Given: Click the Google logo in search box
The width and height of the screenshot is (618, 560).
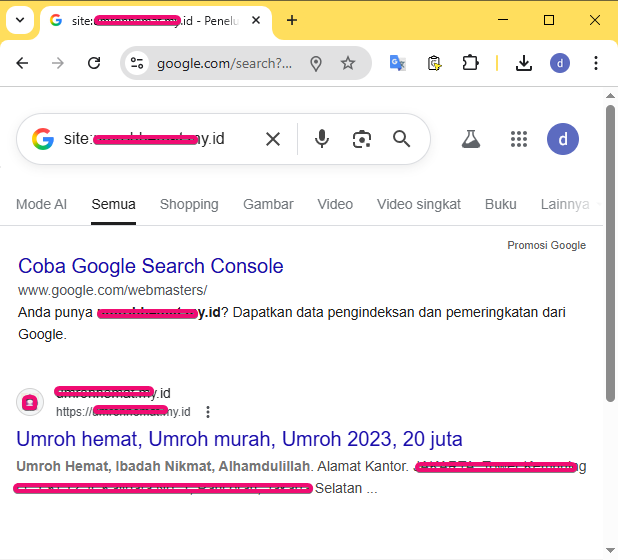Looking at the screenshot, I should 43,139.
